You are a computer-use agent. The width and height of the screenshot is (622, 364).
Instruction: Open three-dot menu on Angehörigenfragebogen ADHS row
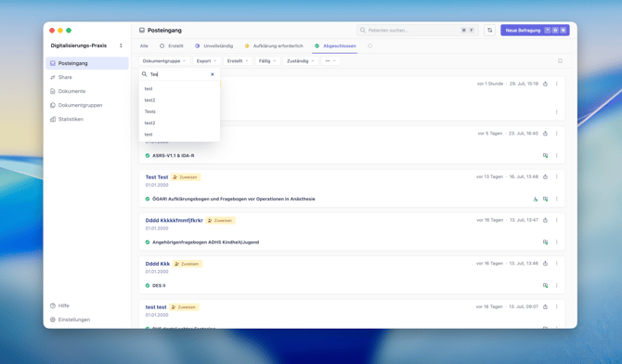(x=556, y=242)
